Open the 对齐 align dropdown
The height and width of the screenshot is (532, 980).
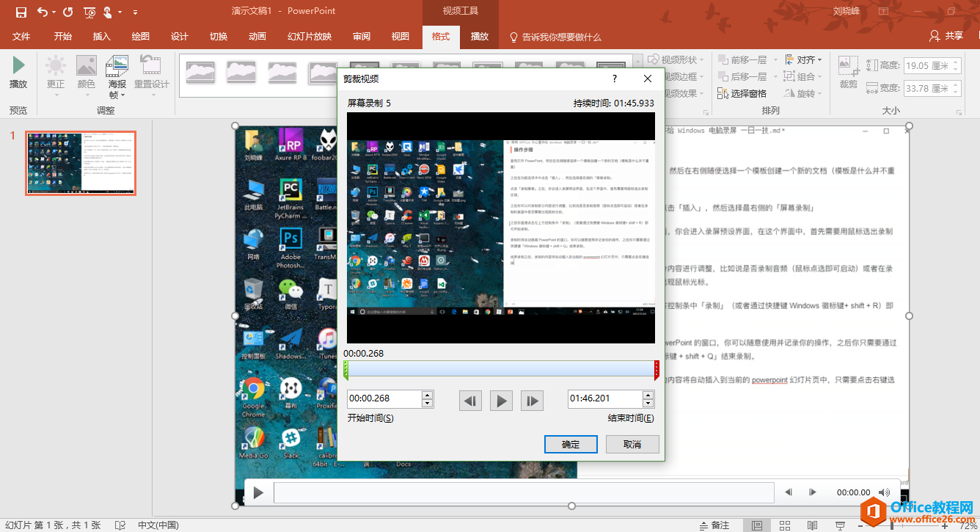point(804,60)
